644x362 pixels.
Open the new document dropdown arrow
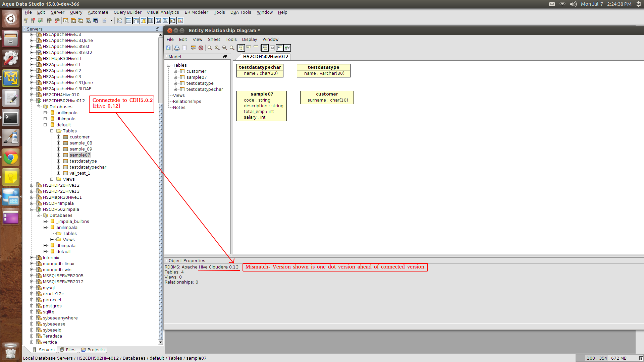(111, 21)
